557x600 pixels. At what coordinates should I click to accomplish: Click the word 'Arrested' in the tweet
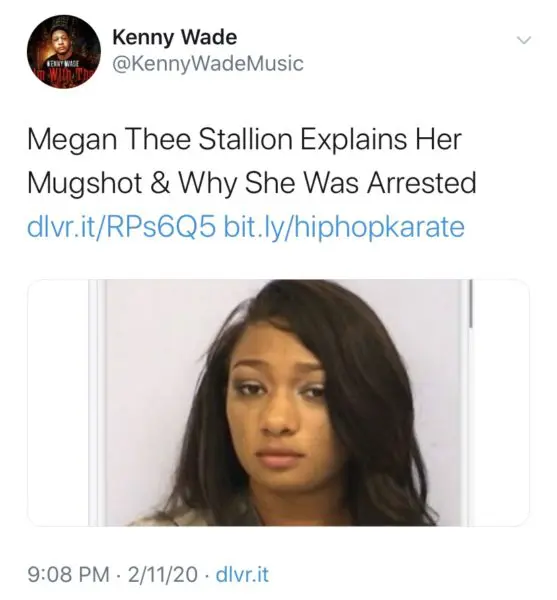click(x=422, y=183)
